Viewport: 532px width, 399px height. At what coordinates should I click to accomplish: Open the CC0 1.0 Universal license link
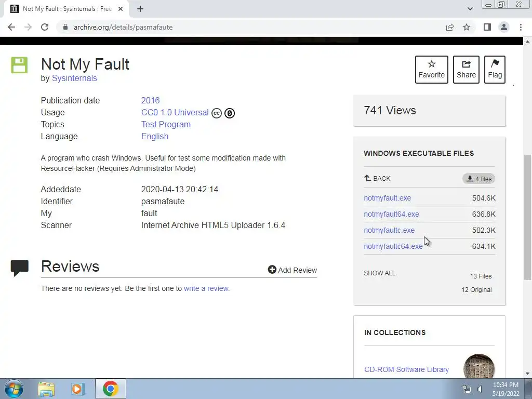click(x=175, y=112)
